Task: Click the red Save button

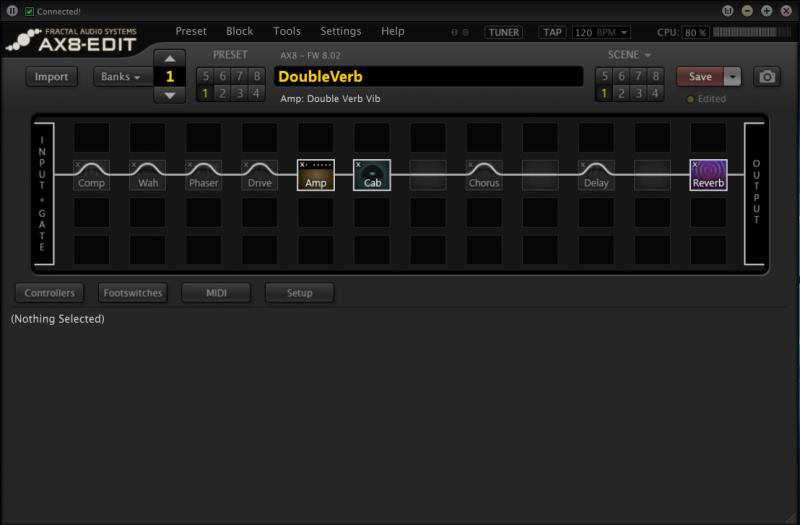Action: coord(700,77)
